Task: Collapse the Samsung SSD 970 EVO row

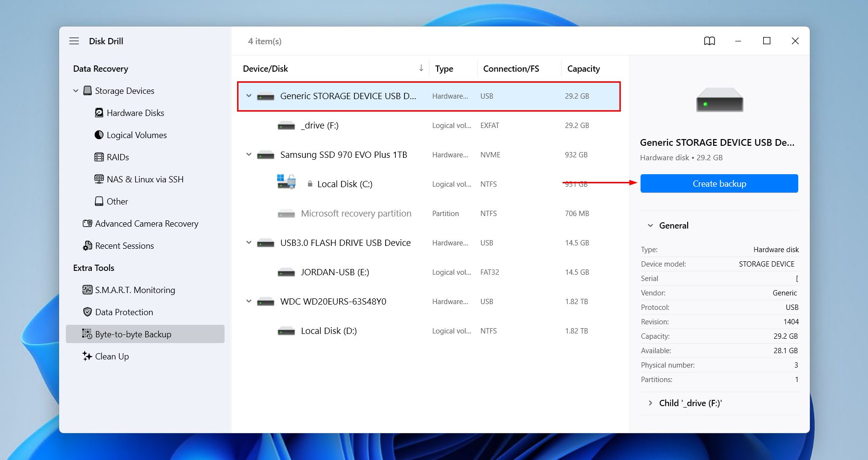Action: pos(249,155)
